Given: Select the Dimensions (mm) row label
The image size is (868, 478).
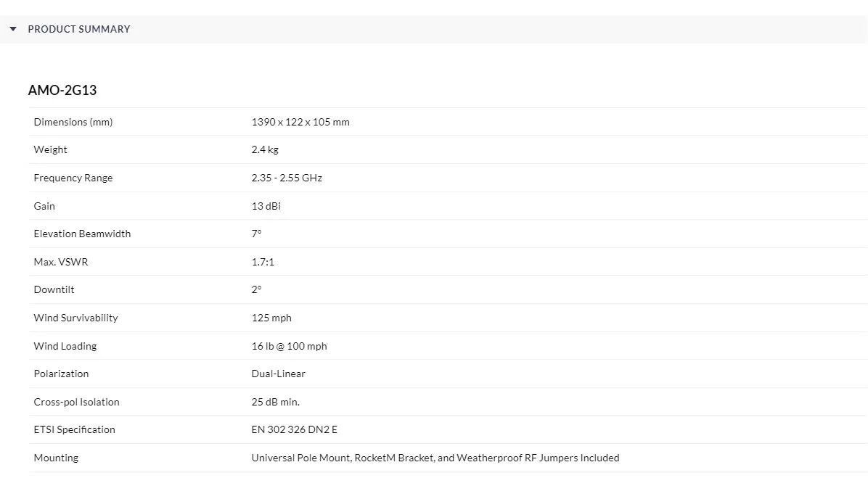Looking at the screenshot, I should click(73, 122).
